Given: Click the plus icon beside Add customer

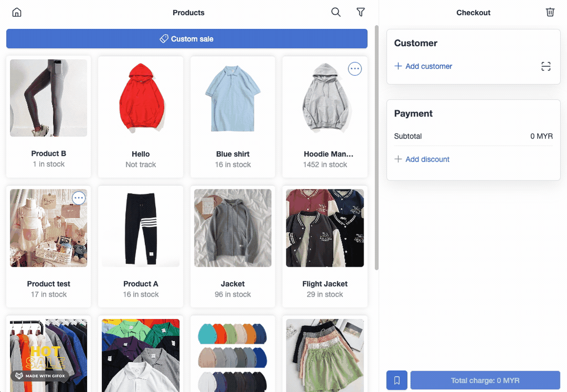Looking at the screenshot, I should (x=398, y=66).
